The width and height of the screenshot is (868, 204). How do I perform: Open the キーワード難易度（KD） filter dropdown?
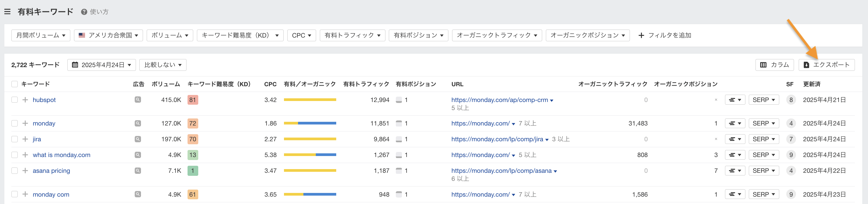240,36
